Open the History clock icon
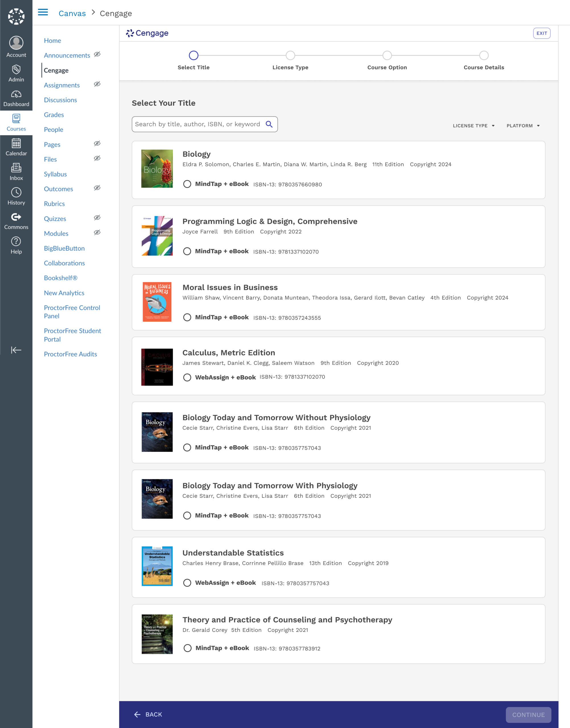Image resolution: width=570 pixels, height=728 pixels. point(16,193)
